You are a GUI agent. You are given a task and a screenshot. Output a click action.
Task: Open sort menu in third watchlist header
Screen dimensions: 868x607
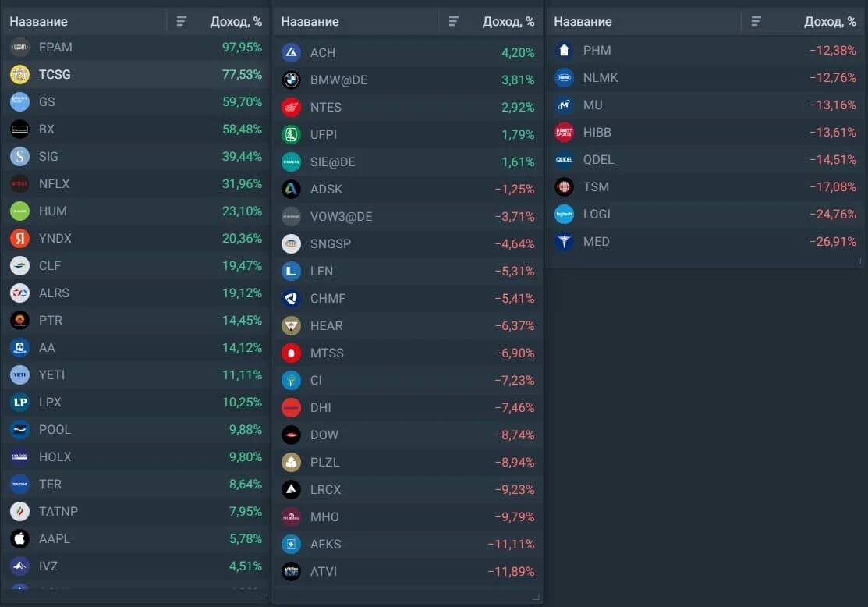coord(756,22)
